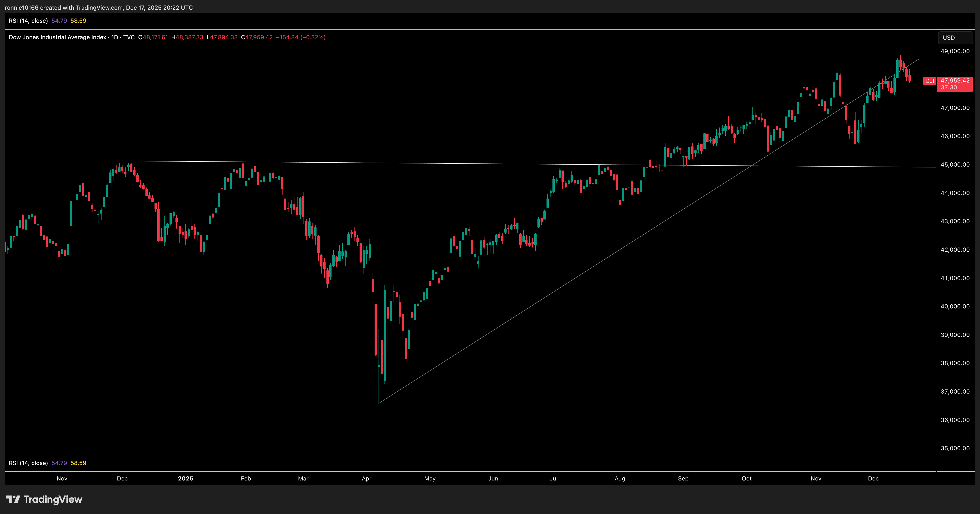Screen dimensions: 980x514
Task: Click the Apr label on the time axis
Action: pos(366,479)
